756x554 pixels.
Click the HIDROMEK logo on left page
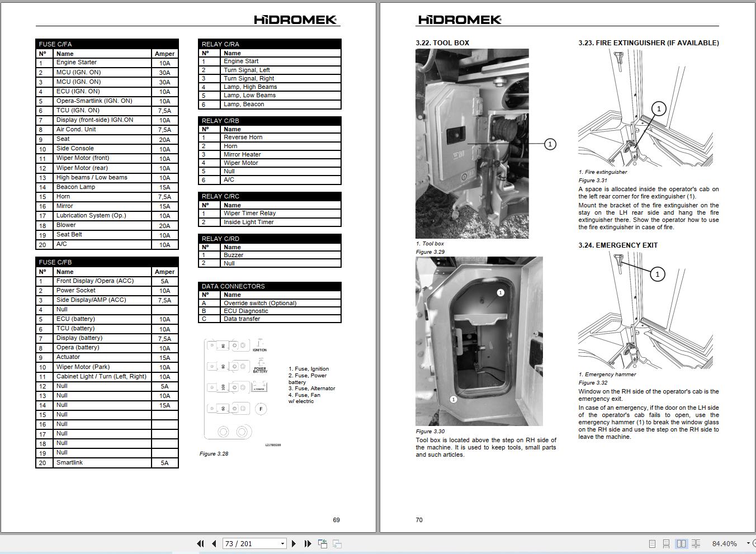[x=295, y=20]
